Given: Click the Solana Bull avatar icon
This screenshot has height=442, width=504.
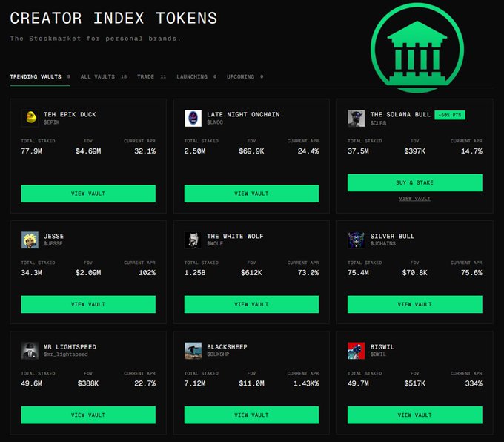Looking at the screenshot, I should (x=357, y=118).
